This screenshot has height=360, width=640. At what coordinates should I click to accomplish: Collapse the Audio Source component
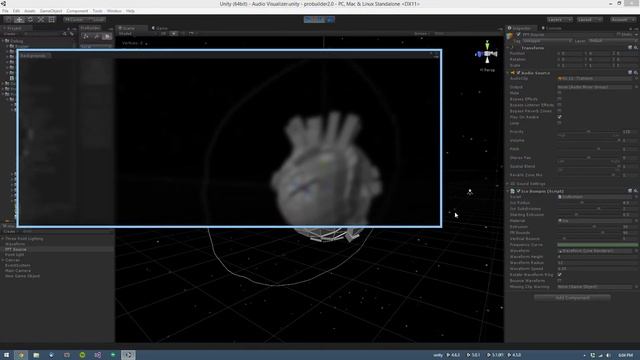tap(509, 73)
